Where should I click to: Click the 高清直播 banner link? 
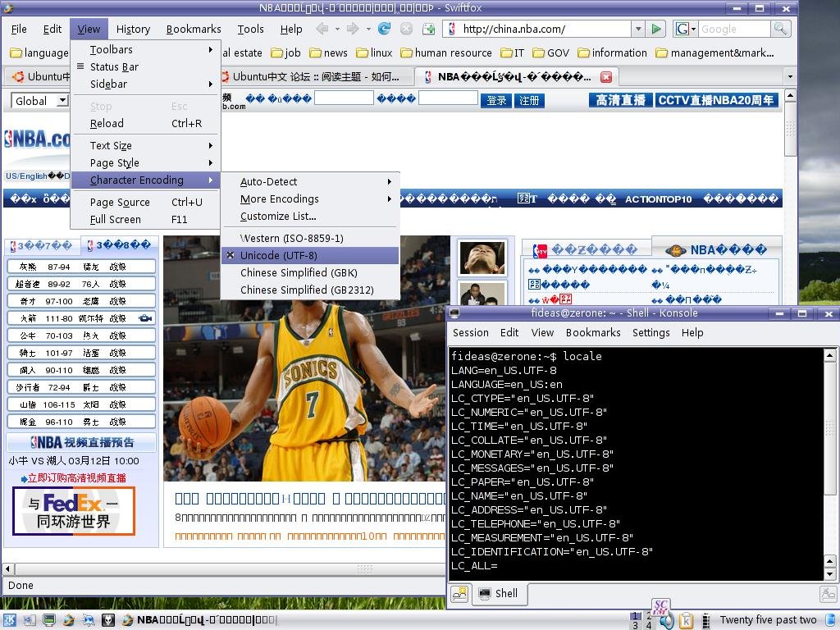click(x=621, y=100)
